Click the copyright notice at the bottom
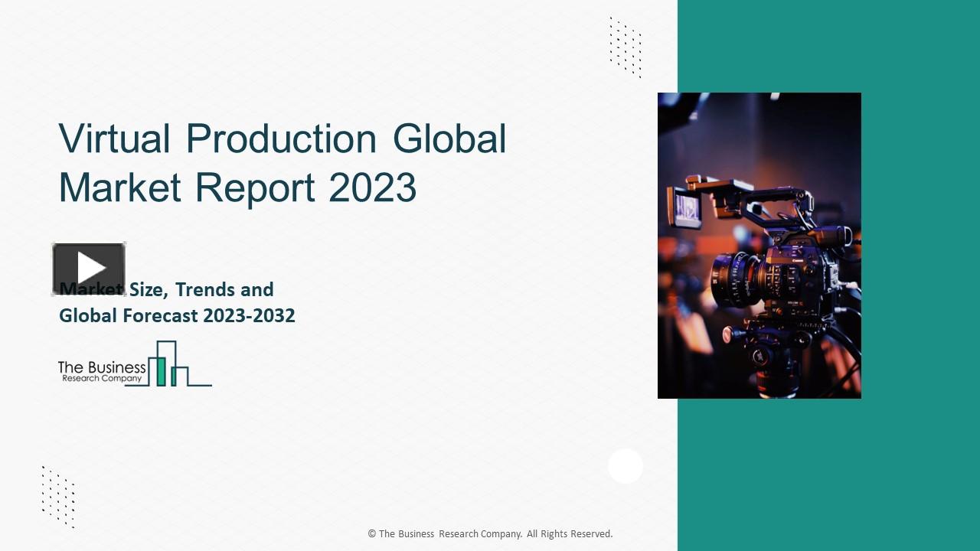 (490, 533)
